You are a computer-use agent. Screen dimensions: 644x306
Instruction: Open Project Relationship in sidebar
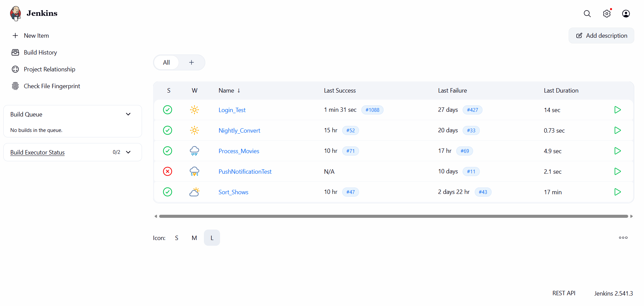pyautogui.click(x=49, y=69)
